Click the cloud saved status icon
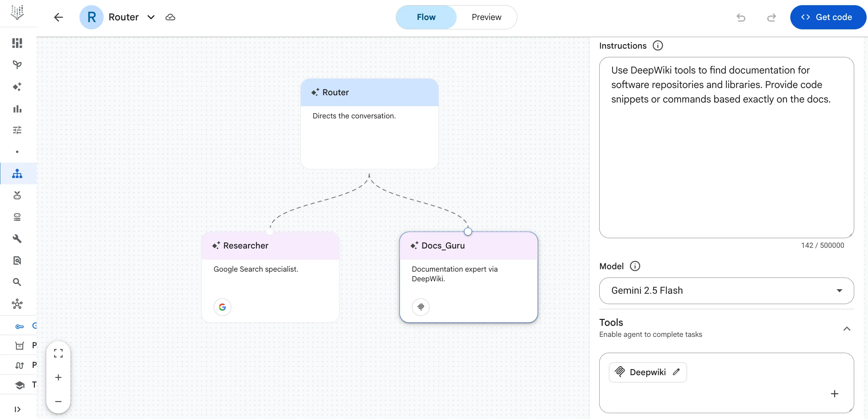 pyautogui.click(x=170, y=17)
